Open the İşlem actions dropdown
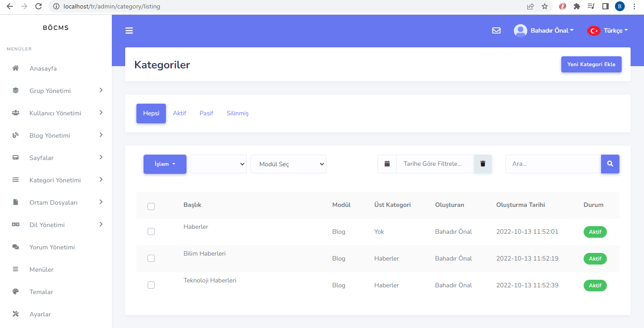The image size is (644, 328). tap(165, 164)
